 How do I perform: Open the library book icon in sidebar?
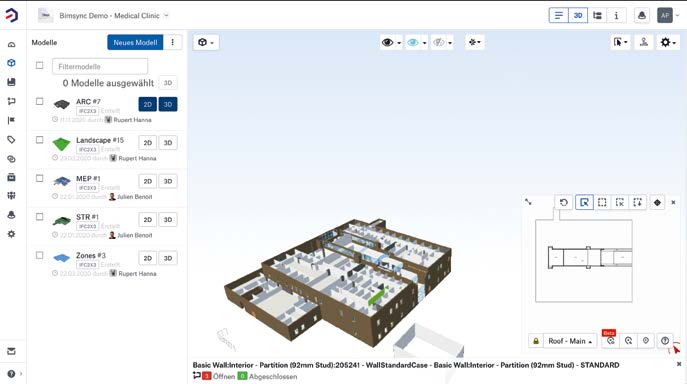tap(11, 82)
